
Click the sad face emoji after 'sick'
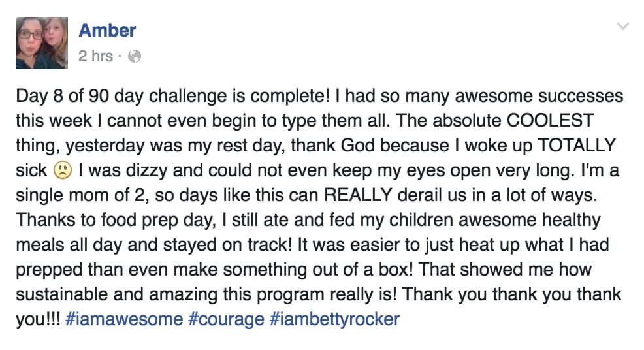click(x=63, y=170)
